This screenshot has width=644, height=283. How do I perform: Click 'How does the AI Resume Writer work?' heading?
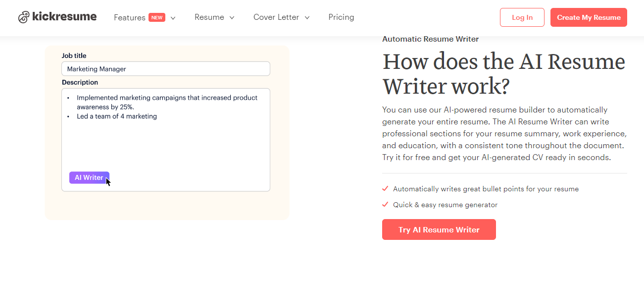coord(503,74)
